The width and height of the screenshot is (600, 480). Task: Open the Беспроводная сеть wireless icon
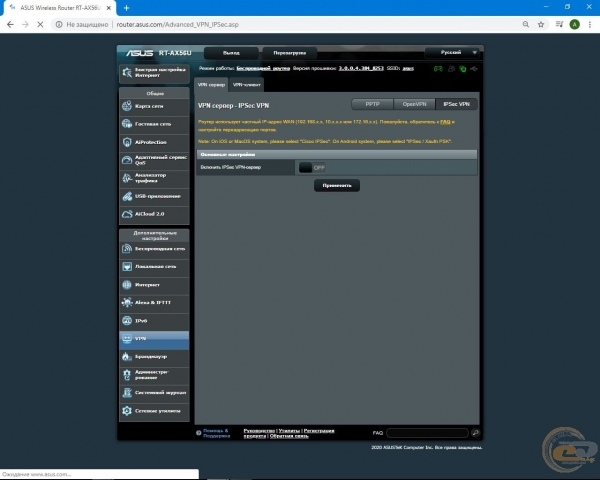(x=127, y=249)
